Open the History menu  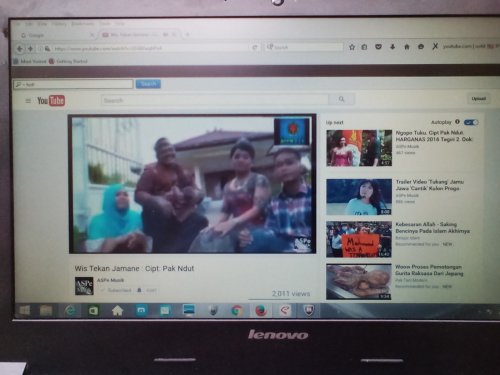pos(59,24)
